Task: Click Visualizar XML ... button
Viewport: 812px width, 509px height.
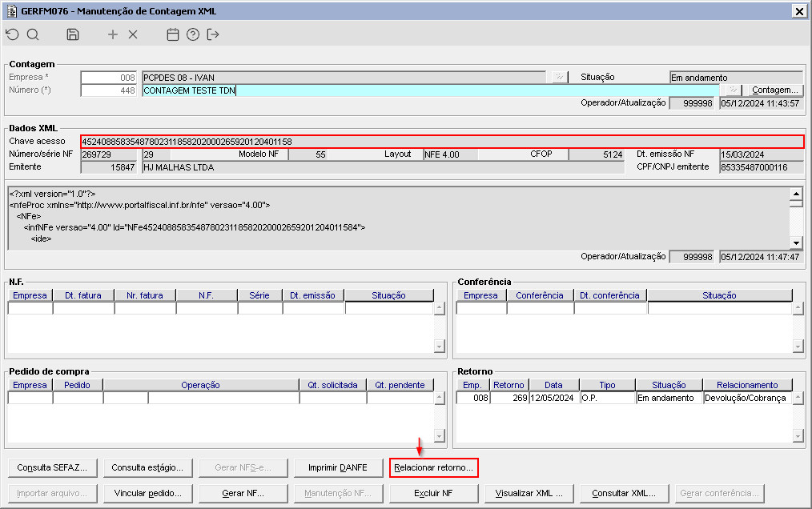Action: (x=529, y=494)
